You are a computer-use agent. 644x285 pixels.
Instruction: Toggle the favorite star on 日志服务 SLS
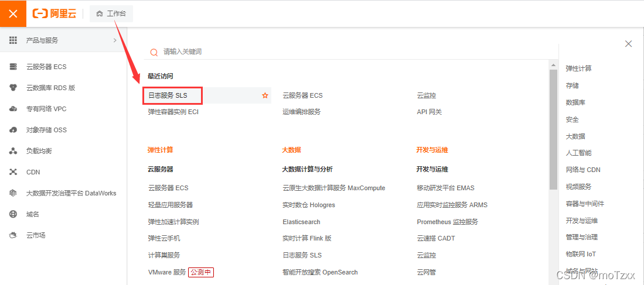point(265,95)
